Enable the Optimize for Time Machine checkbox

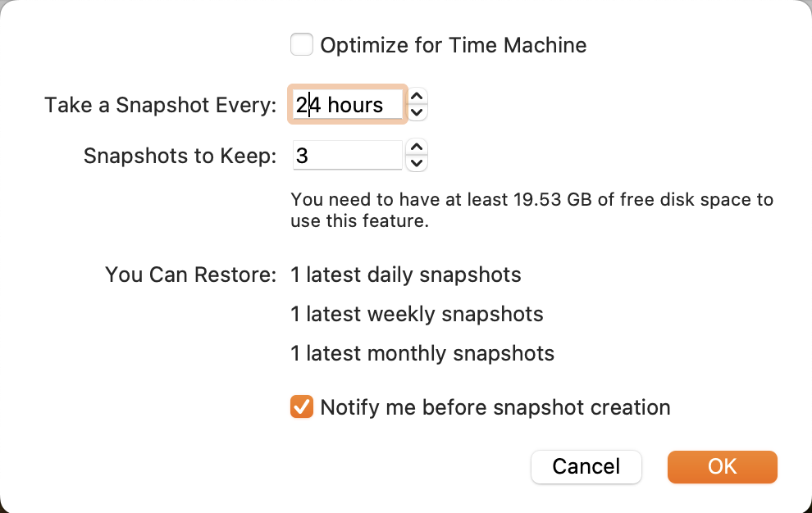302,44
